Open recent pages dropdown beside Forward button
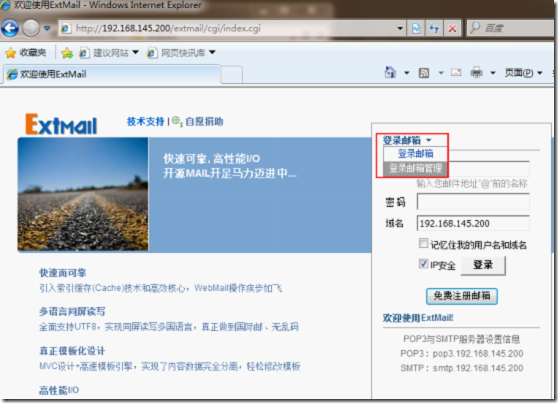 coord(47,28)
